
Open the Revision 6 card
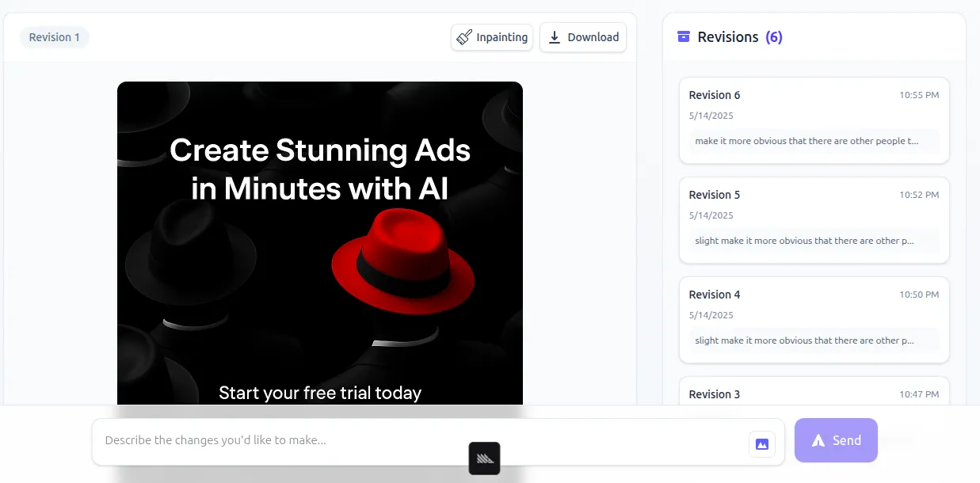tap(814, 120)
